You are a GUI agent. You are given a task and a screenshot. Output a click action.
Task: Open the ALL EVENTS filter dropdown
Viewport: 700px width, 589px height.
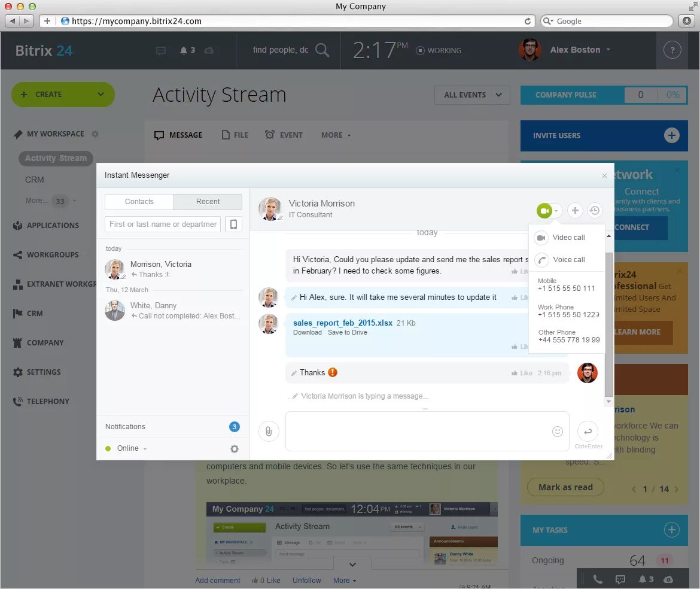[x=472, y=95]
